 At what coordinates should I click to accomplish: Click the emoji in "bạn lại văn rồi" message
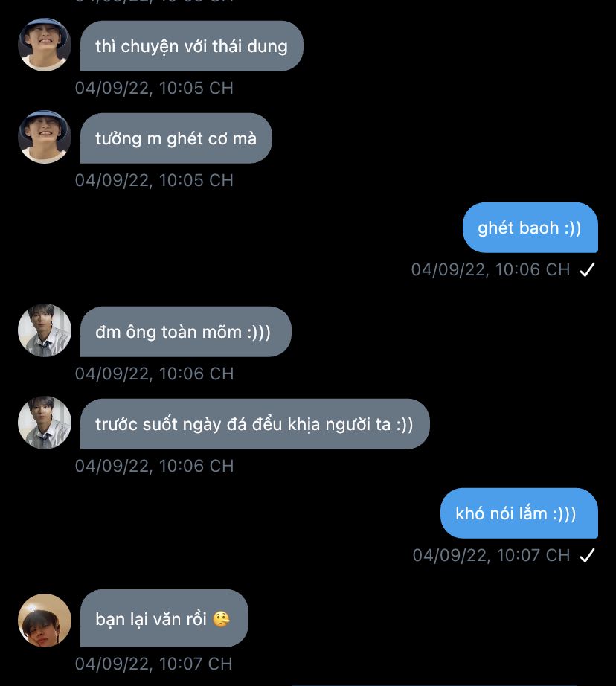click(221, 619)
